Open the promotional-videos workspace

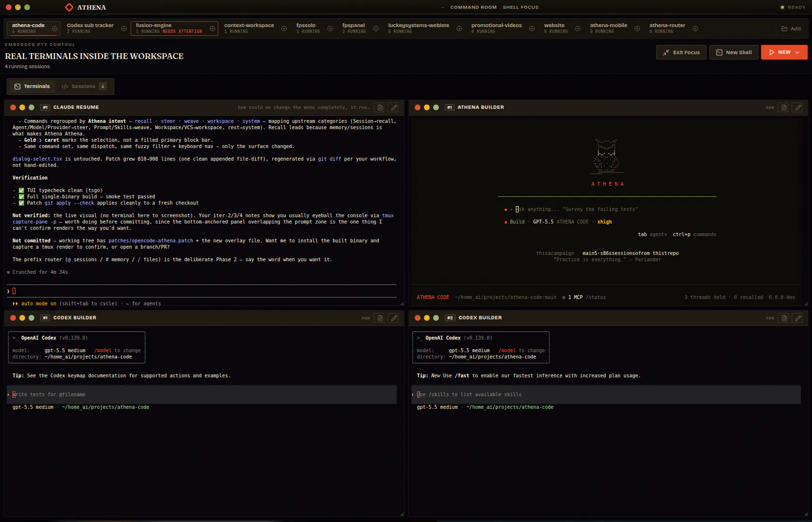coord(496,29)
